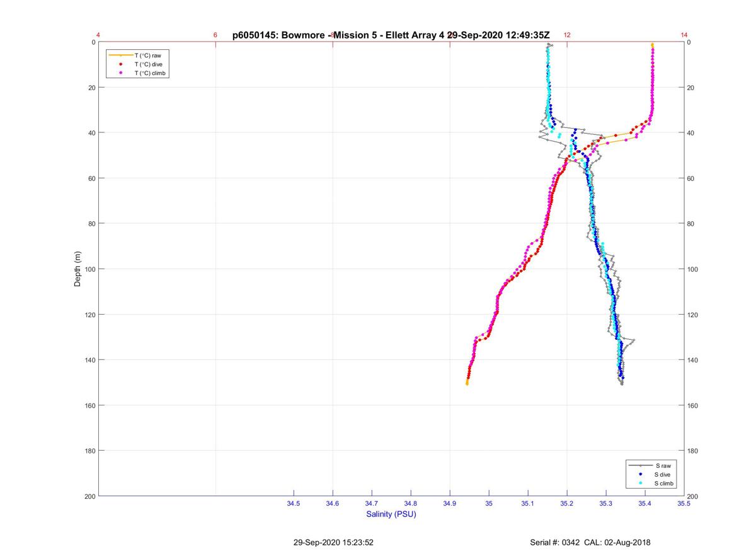Click the 34.9 salinity tick label

450,503
